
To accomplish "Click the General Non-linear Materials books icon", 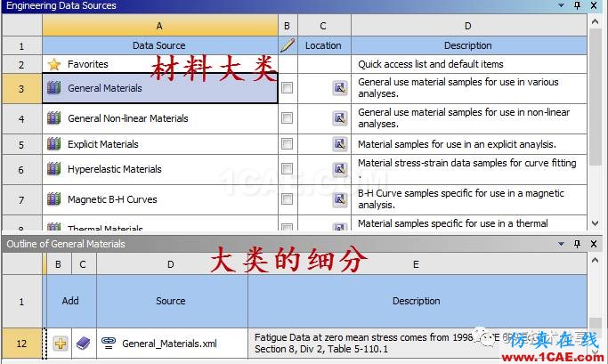I will (x=54, y=117).
